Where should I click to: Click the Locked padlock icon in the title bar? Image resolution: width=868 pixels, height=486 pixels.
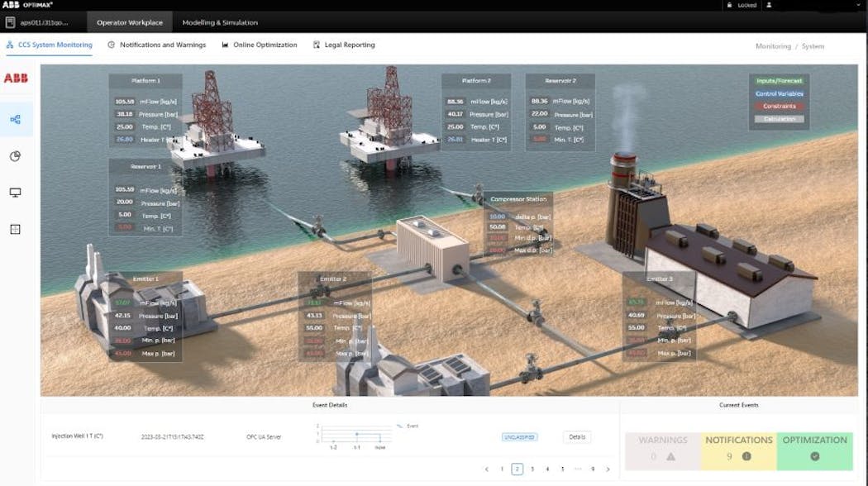(730, 5)
